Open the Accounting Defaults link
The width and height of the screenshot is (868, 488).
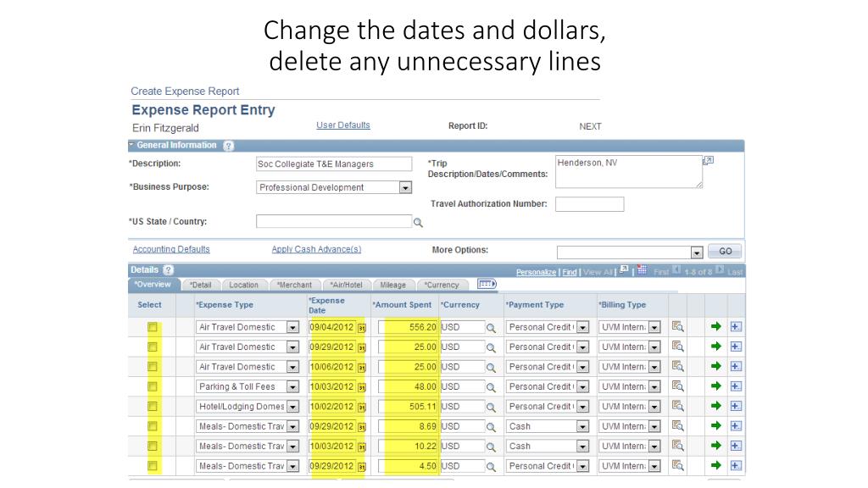click(x=171, y=249)
